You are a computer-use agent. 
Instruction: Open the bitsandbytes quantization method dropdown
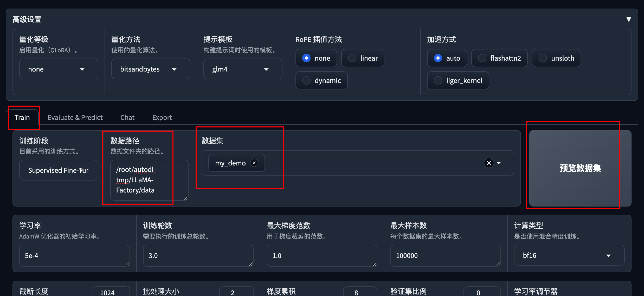151,69
